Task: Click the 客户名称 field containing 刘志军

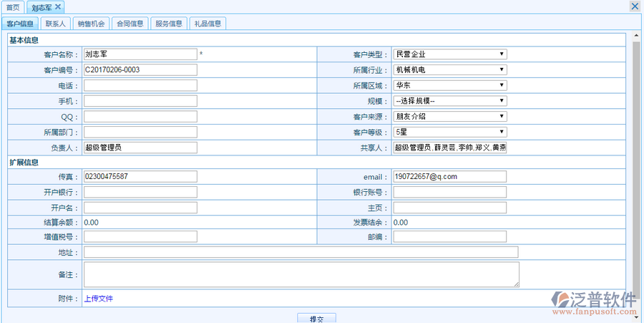Action: [140, 54]
